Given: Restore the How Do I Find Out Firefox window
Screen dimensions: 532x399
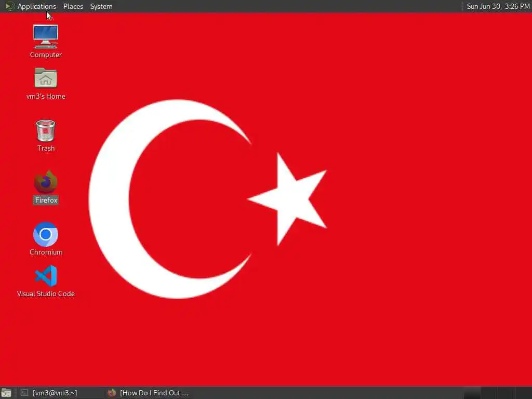Looking at the screenshot, I should [148, 393].
